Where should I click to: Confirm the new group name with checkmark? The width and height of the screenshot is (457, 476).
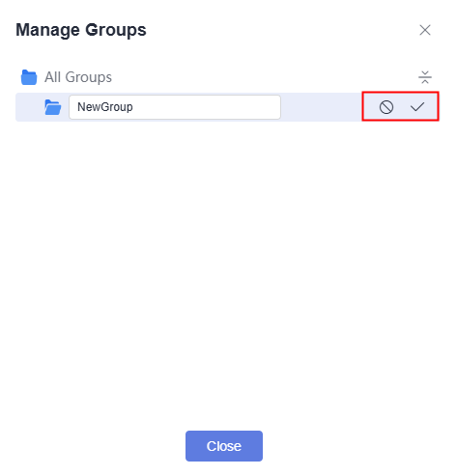click(417, 107)
